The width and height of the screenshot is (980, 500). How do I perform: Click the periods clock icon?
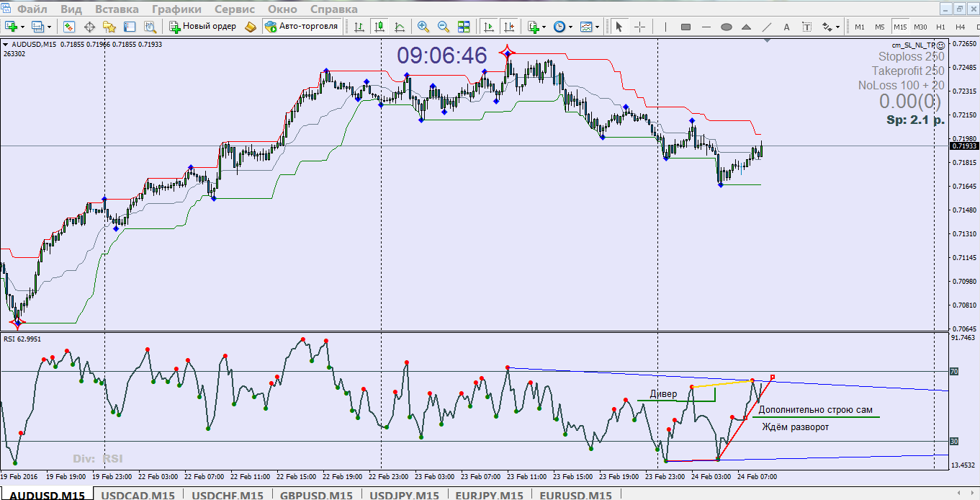coord(559,27)
